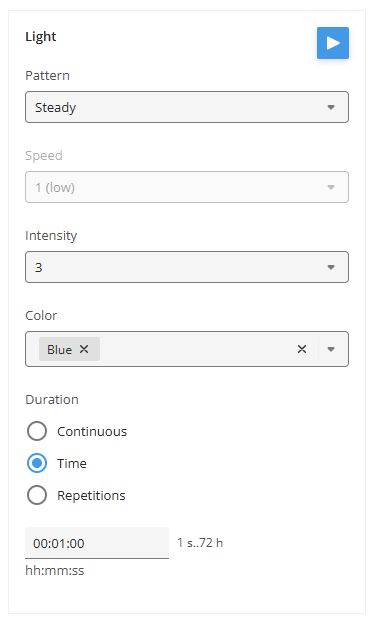Click the Pattern dropdown arrow
The height and width of the screenshot is (622, 372).
pos(331,107)
